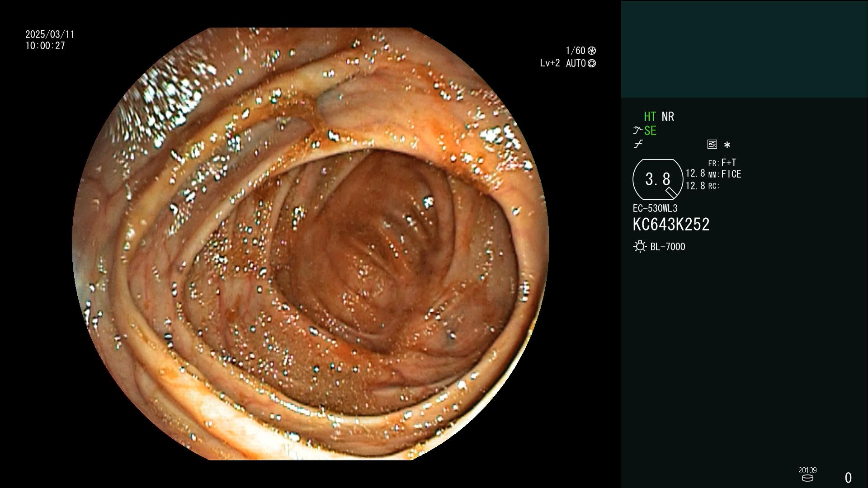Image resolution: width=868 pixels, height=488 pixels.
Task: Click the green SE indicator
Action: point(650,131)
